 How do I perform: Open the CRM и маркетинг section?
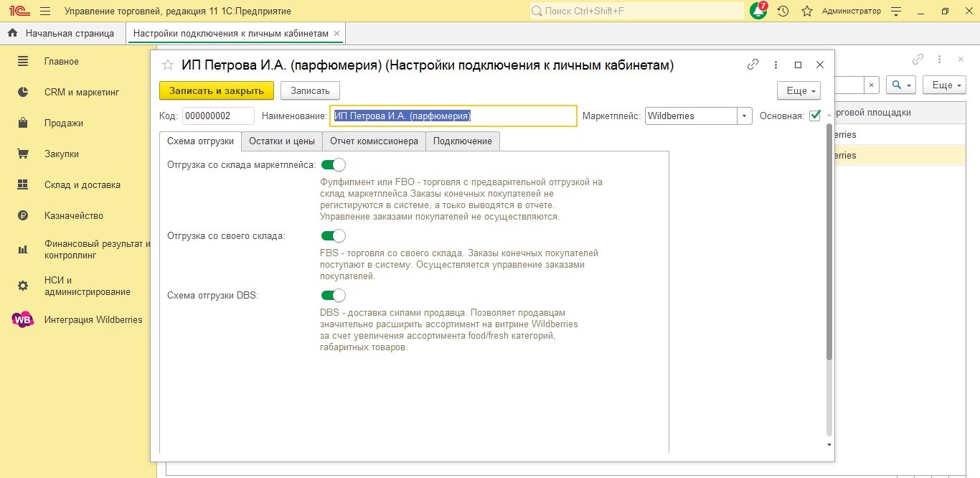81,93
